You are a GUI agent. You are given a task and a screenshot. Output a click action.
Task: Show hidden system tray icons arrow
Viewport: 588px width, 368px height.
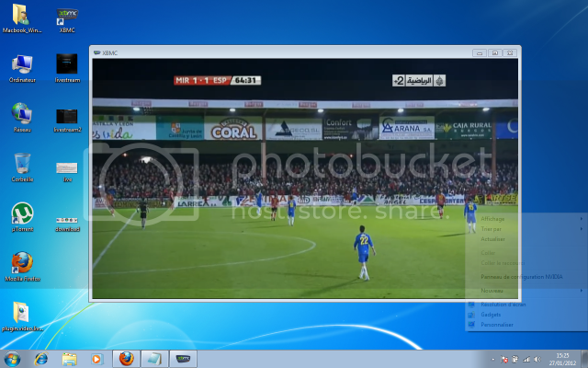pyautogui.click(x=493, y=360)
